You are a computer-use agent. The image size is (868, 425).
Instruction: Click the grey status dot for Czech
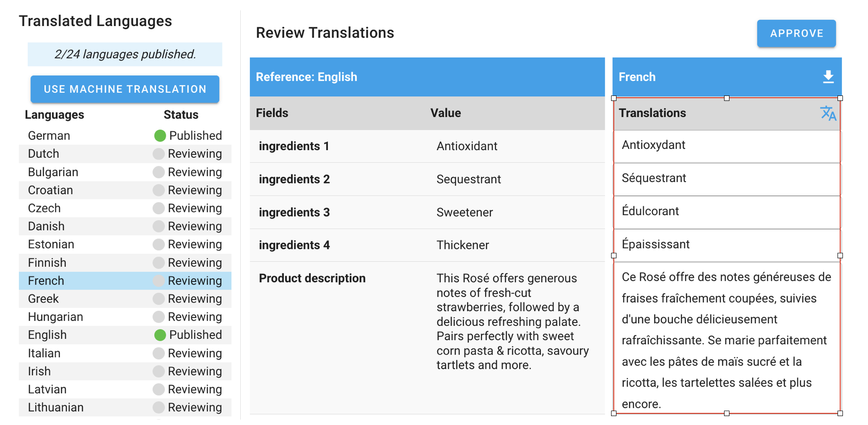coord(158,208)
